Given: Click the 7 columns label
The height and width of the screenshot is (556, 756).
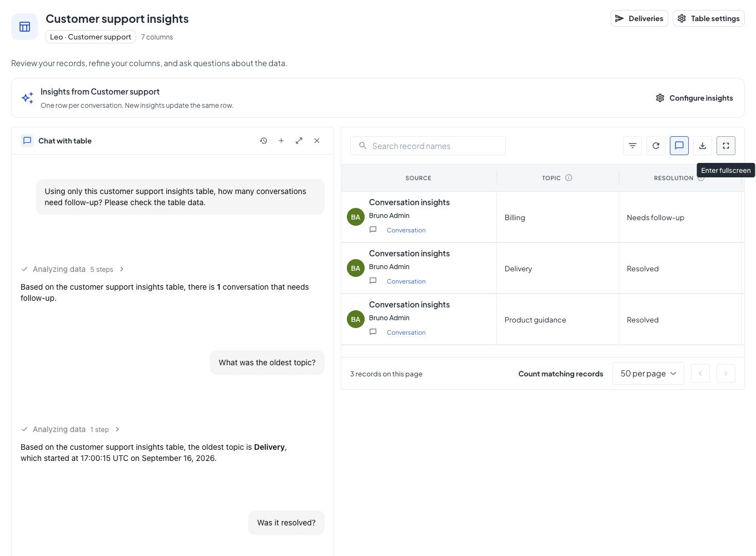Looking at the screenshot, I should pos(157,37).
